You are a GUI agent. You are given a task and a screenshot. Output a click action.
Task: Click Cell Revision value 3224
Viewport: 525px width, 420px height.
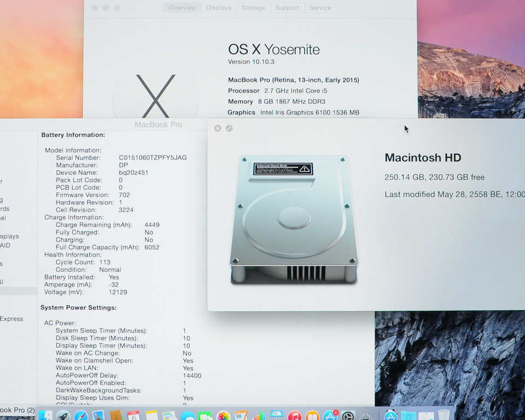(126, 210)
